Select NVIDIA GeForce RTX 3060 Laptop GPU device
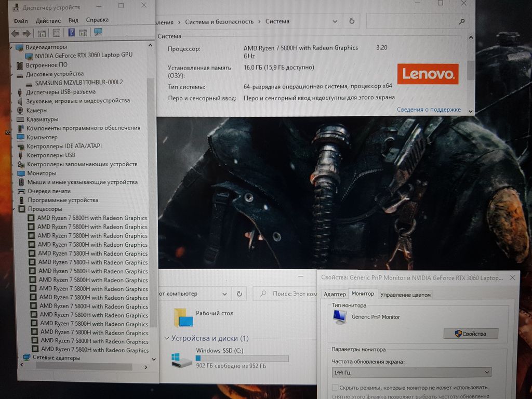 (x=84, y=55)
